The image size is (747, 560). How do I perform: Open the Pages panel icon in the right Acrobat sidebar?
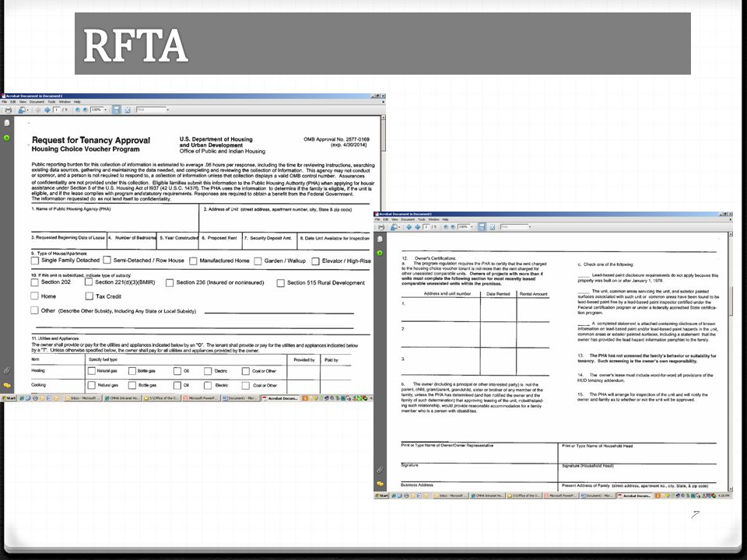tap(380, 239)
